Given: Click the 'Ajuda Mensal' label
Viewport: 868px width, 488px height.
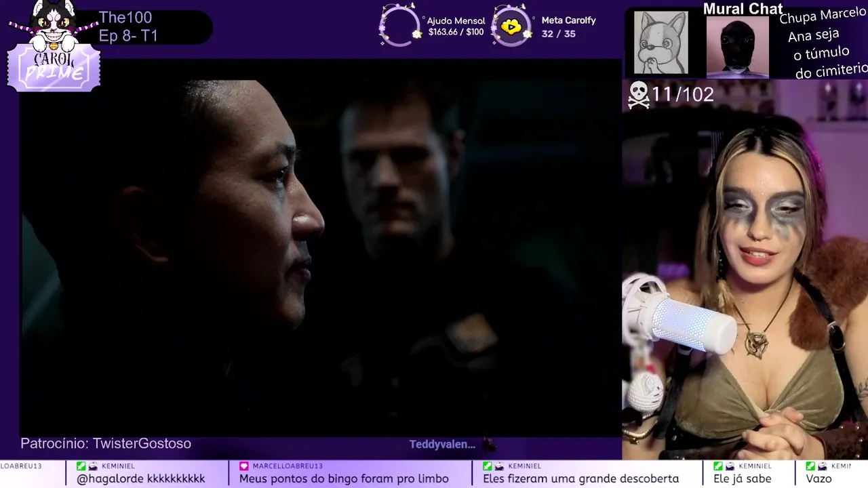Looking at the screenshot, I should 456,21.
